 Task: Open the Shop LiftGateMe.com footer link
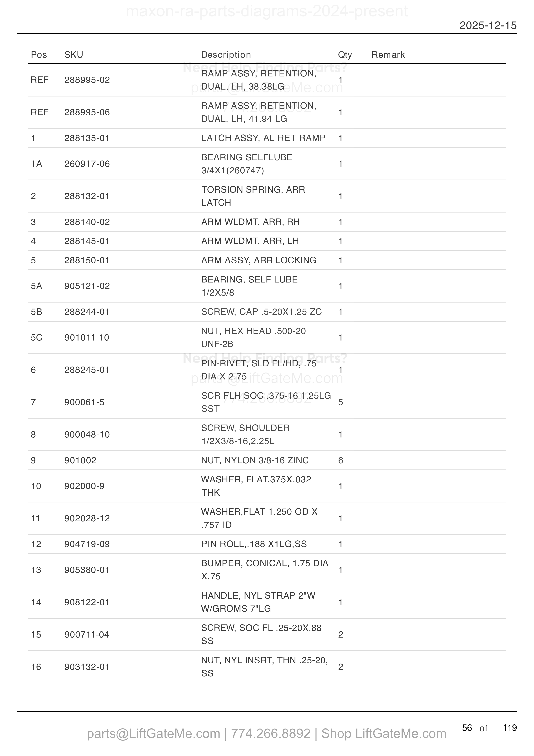[x=384, y=734]
